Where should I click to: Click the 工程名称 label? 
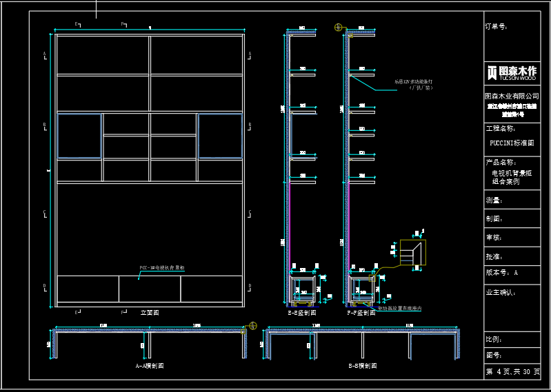[x=501, y=128]
